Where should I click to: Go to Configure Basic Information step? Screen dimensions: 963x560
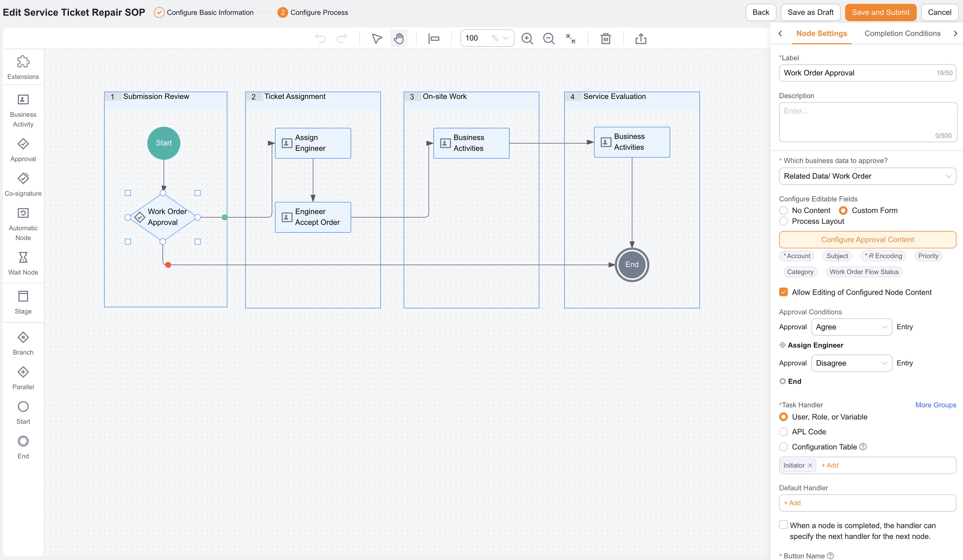(x=204, y=12)
